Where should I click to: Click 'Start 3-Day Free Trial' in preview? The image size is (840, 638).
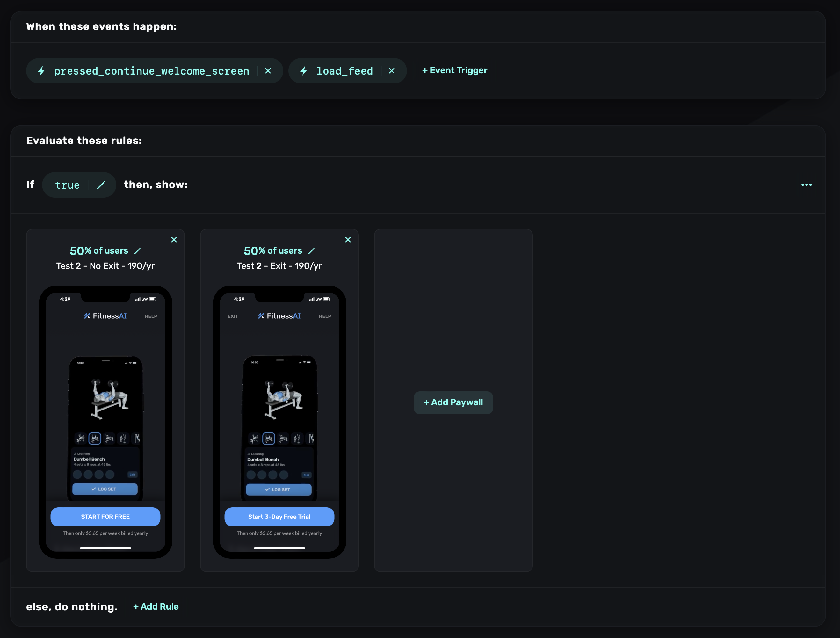tap(279, 517)
